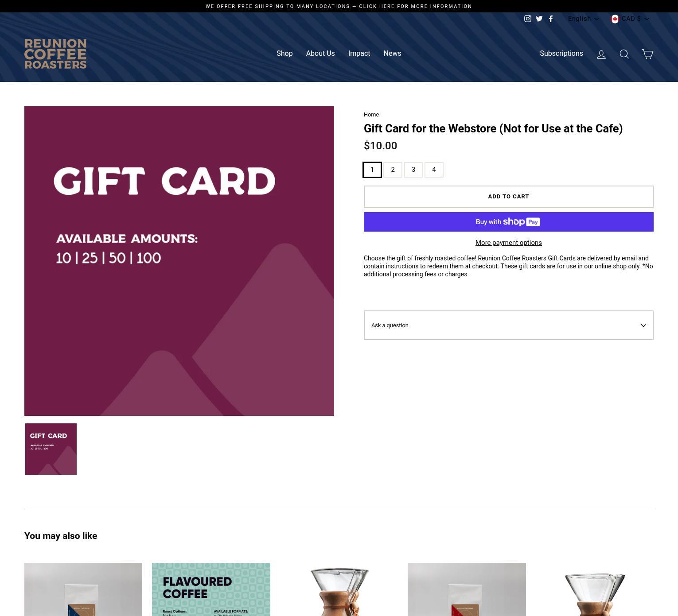This screenshot has width=678, height=616.
Task: Open search with the magnifier icon
Action: pos(624,54)
